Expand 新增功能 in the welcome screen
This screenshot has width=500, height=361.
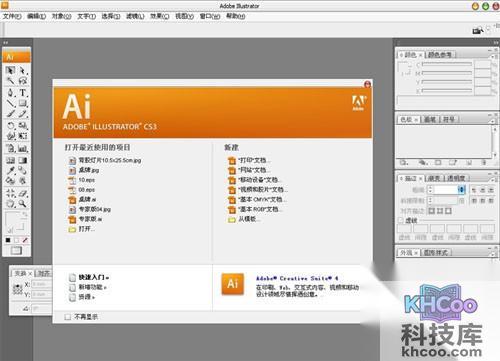click(x=92, y=287)
